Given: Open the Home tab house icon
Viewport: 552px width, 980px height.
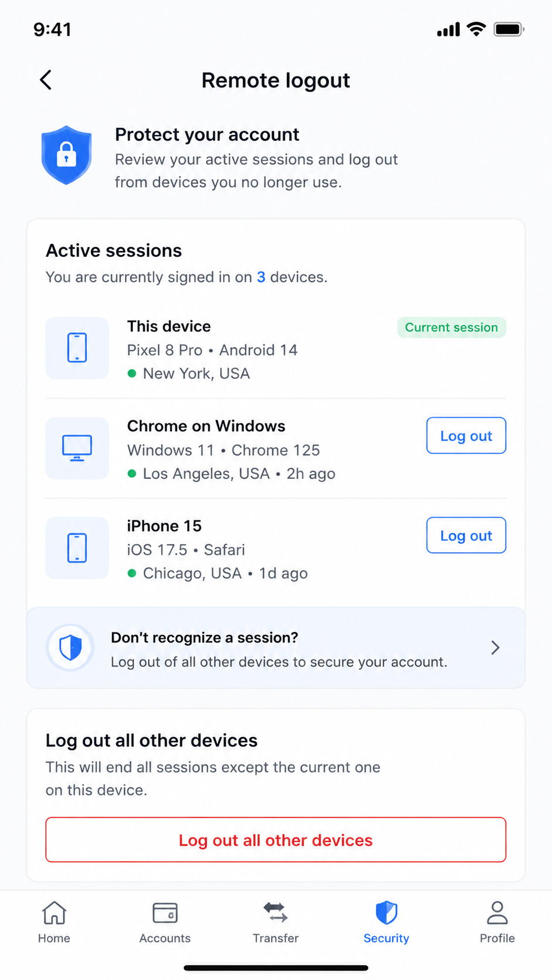Looking at the screenshot, I should pyautogui.click(x=54, y=913).
